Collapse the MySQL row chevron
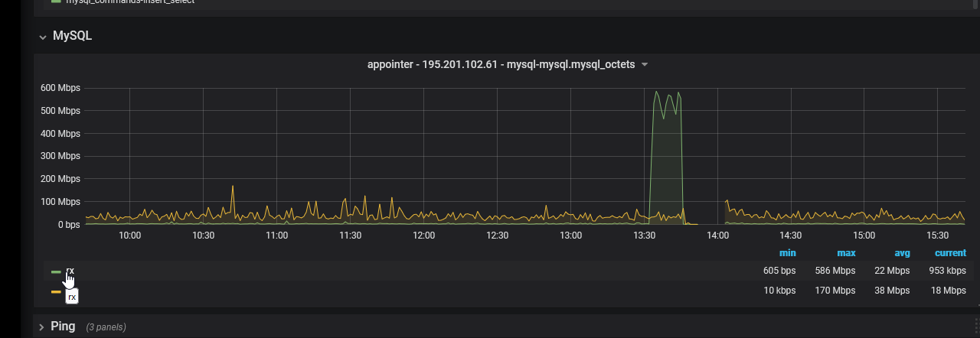Viewport: 980px width, 338px height. point(43,37)
